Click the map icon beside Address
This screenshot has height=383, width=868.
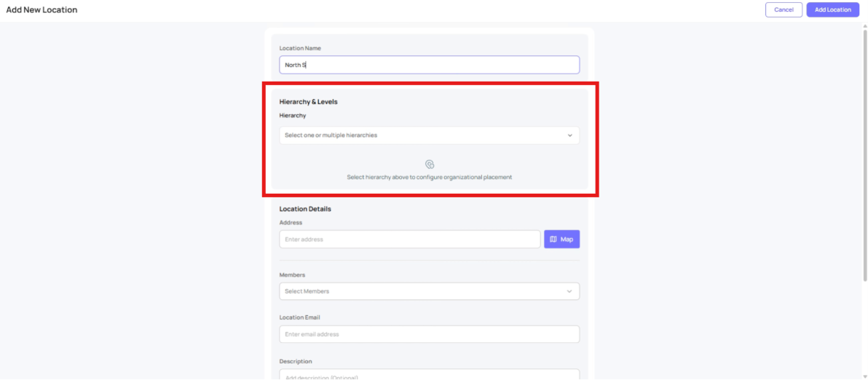pos(553,240)
